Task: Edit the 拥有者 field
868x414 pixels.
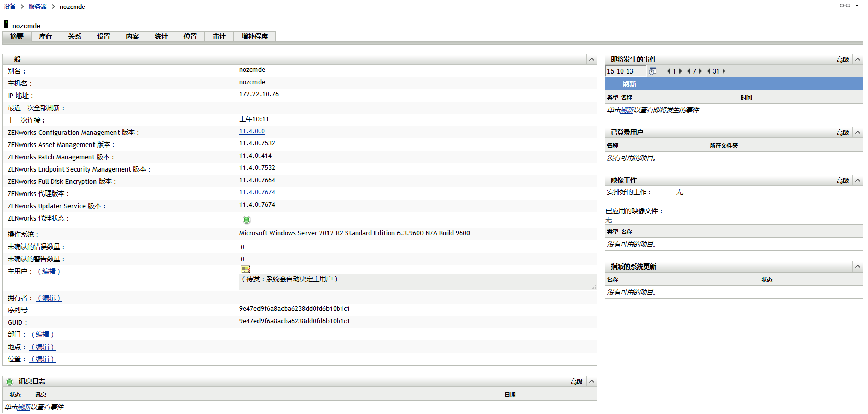Action: pos(49,298)
